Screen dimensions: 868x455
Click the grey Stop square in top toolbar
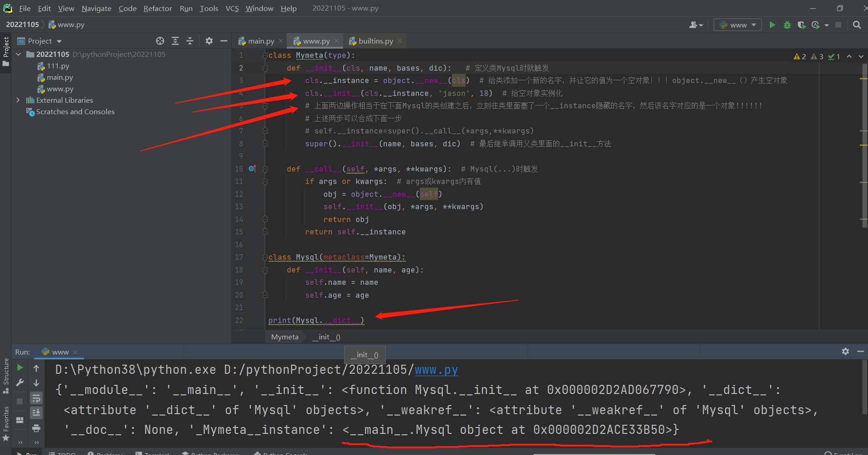tap(838, 25)
